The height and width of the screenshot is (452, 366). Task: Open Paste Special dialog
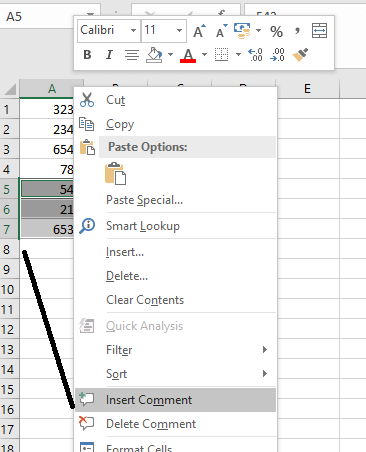[175, 200]
